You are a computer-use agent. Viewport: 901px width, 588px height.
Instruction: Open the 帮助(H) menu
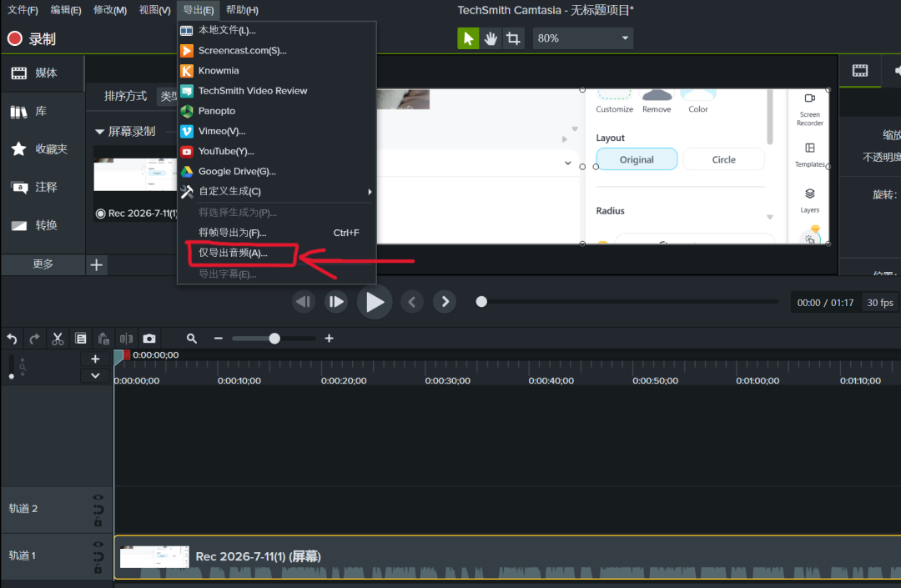pyautogui.click(x=242, y=10)
